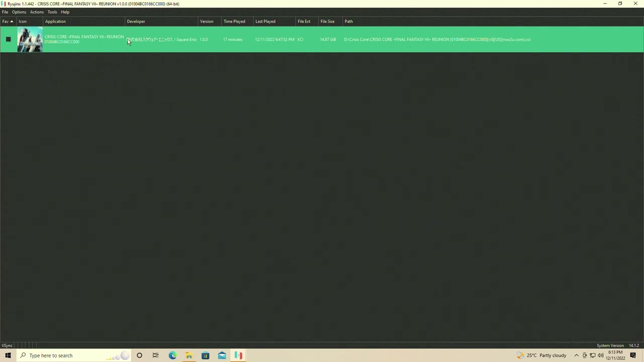Click the Square Enix developer cell
This screenshot has height=362, width=644.
click(x=162, y=39)
